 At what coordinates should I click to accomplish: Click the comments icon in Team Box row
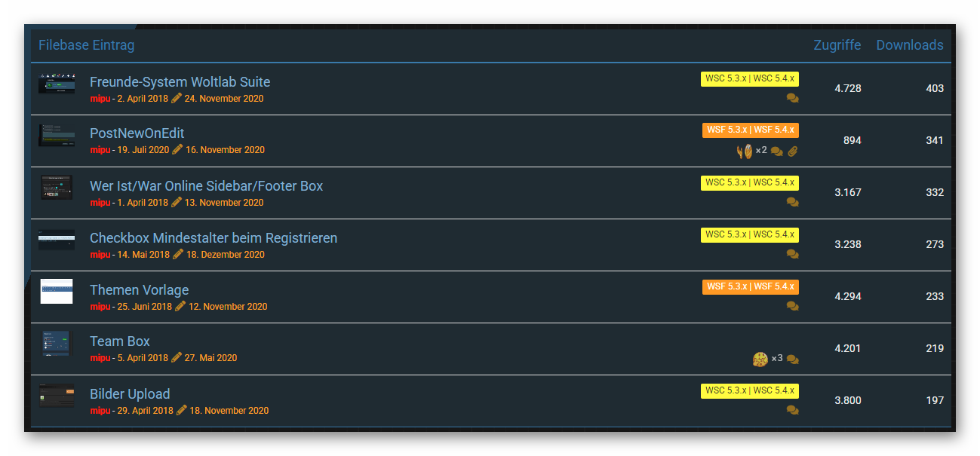tap(792, 360)
